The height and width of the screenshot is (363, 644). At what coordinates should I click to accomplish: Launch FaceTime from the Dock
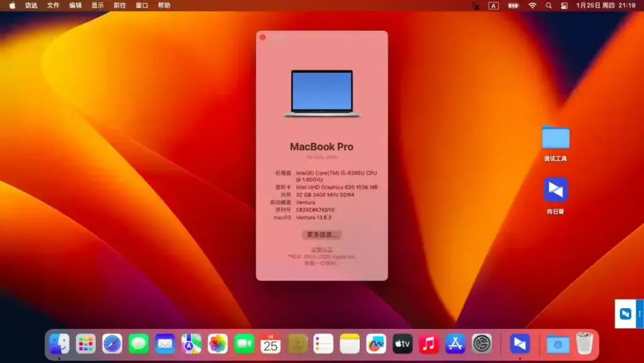coord(244,343)
